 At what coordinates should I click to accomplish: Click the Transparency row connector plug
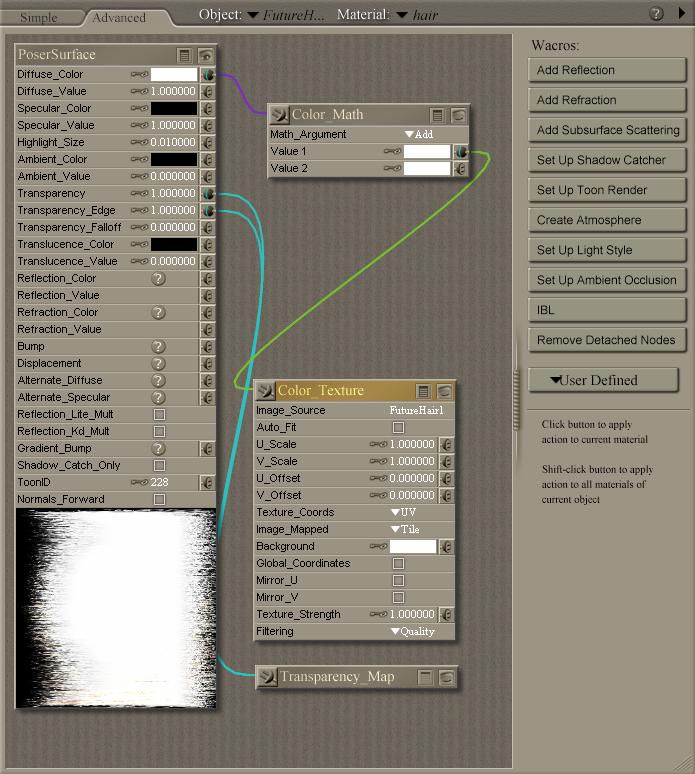pyautogui.click(x=208, y=194)
